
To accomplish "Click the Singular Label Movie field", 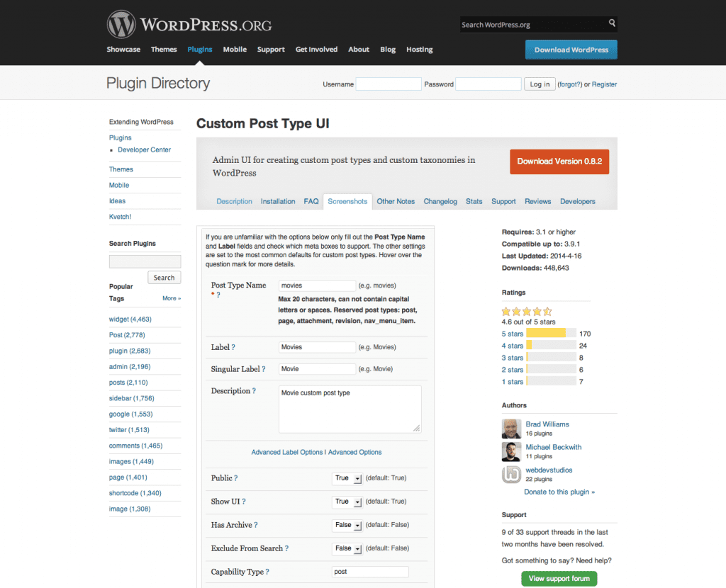I will tap(317, 368).
